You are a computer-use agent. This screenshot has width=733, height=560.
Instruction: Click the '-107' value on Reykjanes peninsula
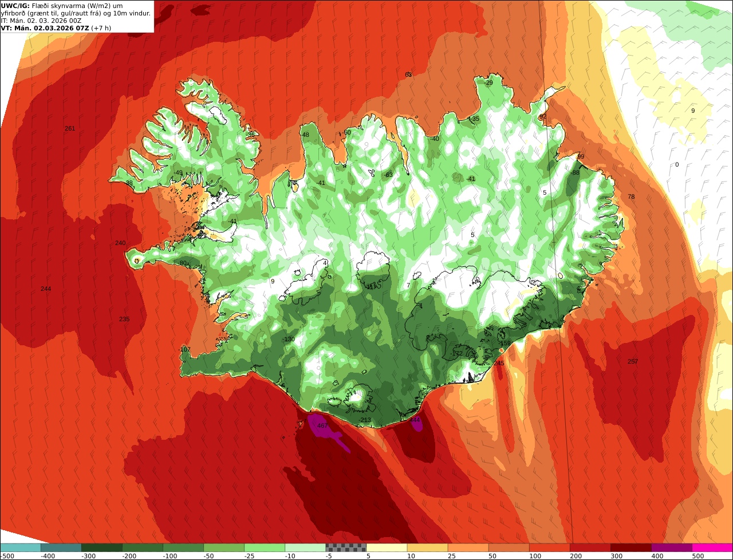coord(184,349)
